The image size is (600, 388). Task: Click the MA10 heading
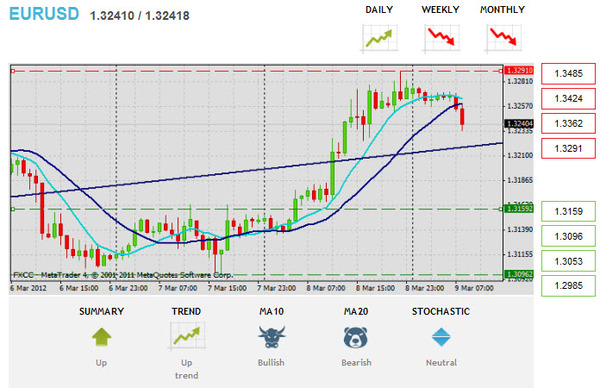click(271, 311)
